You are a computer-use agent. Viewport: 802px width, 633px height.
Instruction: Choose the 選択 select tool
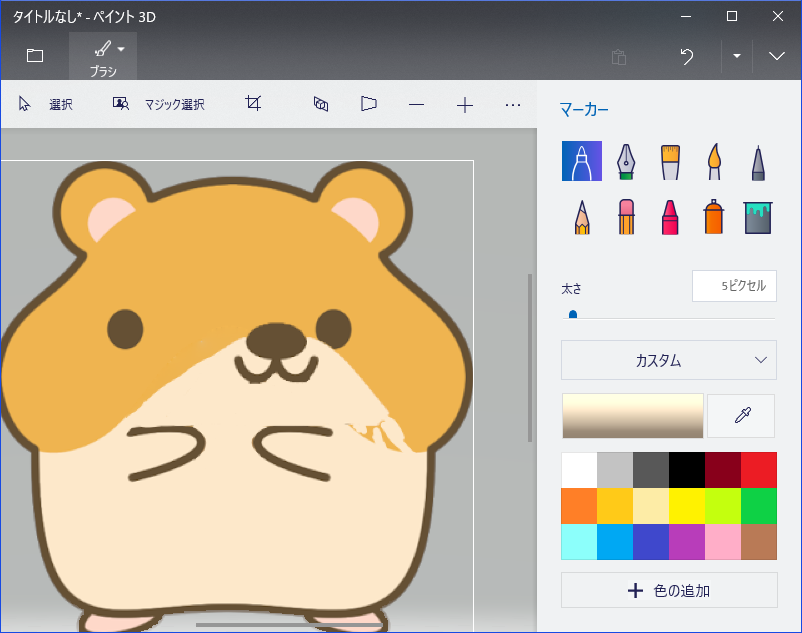(46, 104)
